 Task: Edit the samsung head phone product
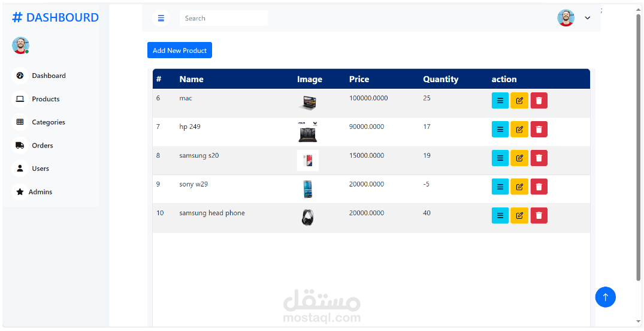519,215
